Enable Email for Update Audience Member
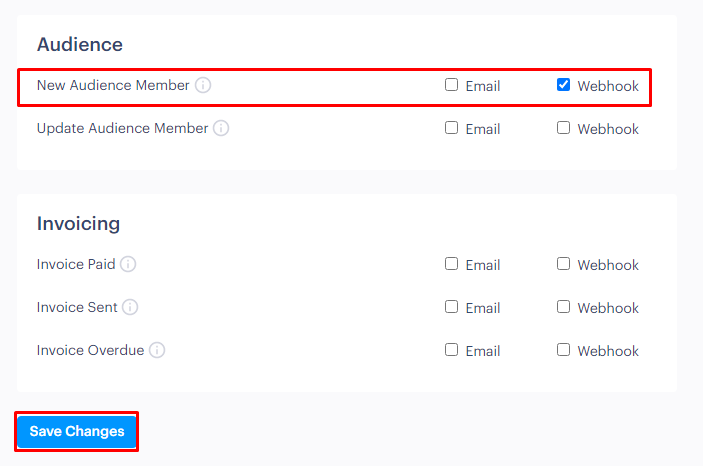Image resolution: width=703 pixels, height=466 pixels. (451, 128)
